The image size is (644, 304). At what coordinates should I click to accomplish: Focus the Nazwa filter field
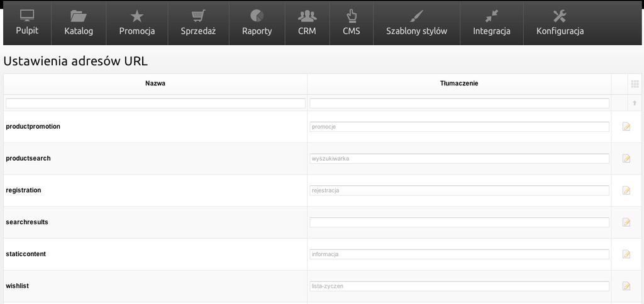[156, 104]
